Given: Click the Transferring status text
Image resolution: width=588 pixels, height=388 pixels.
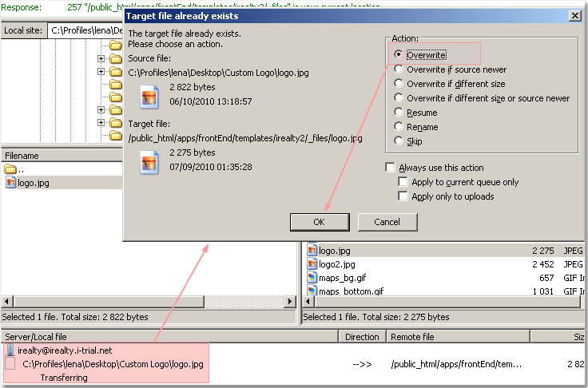Looking at the screenshot, I should (x=64, y=378).
